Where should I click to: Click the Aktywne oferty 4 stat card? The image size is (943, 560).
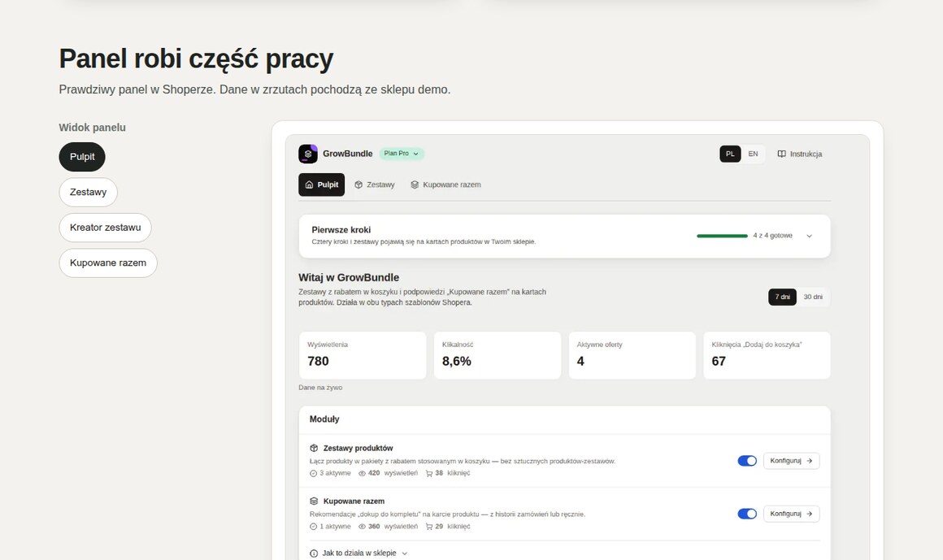point(632,355)
